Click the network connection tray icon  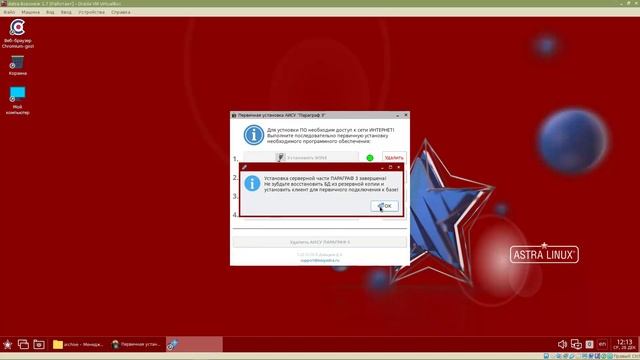tap(576, 344)
